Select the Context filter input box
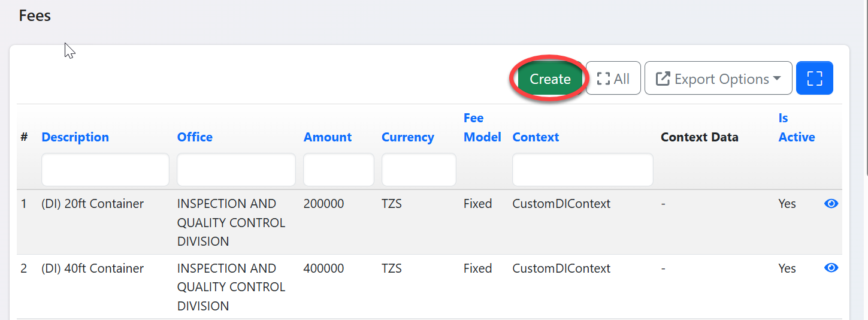Image resolution: width=868 pixels, height=320 pixels. (582, 170)
